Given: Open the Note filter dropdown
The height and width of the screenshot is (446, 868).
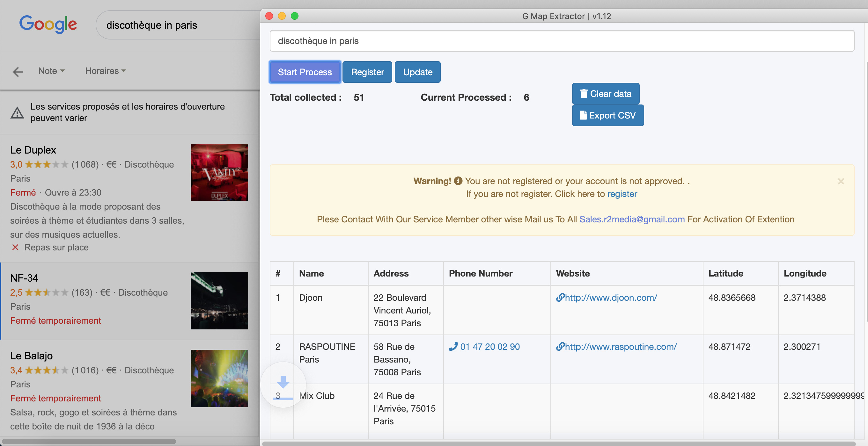Looking at the screenshot, I should [51, 71].
